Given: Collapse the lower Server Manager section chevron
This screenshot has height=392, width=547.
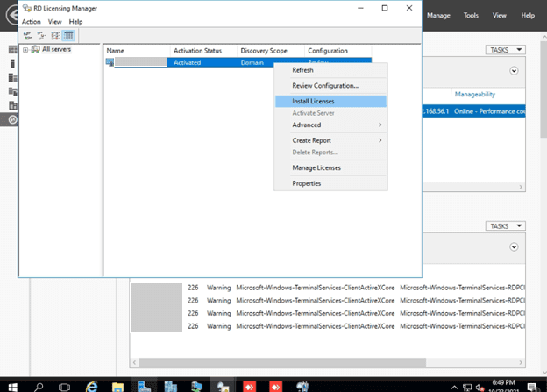Looking at the screenshot, I should click(514, 247).
